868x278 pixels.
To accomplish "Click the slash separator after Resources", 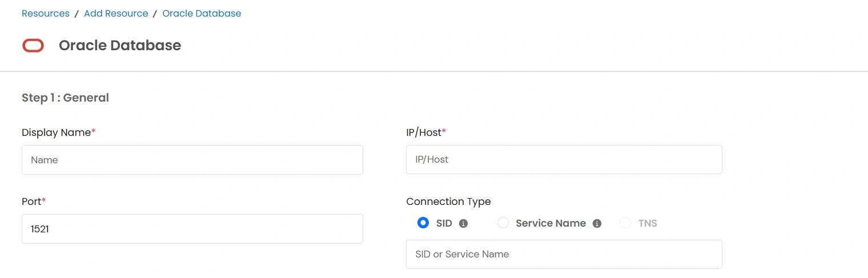I will point(77,13).
